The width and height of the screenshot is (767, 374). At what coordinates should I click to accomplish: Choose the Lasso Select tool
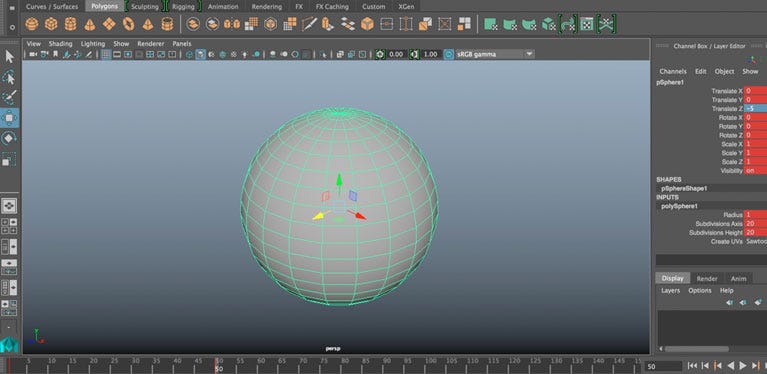tap(9, 77)
